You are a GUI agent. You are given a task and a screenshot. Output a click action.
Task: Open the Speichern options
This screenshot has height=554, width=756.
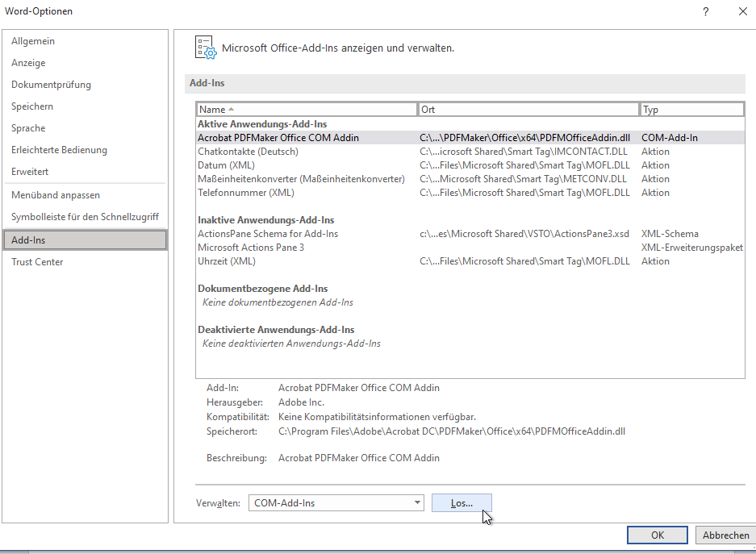click(32, 106)
